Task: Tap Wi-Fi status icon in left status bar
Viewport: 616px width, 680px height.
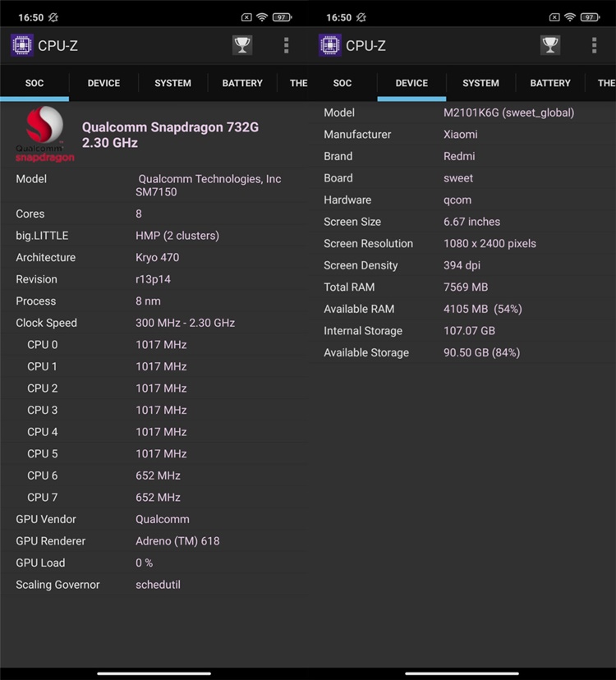Action: click(x=261, y=17)
